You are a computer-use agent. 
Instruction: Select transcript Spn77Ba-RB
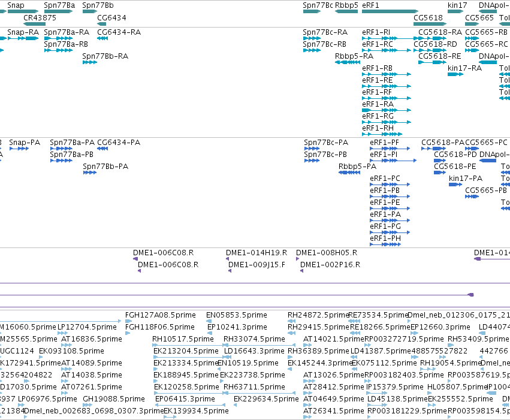[x=58, y=50]
